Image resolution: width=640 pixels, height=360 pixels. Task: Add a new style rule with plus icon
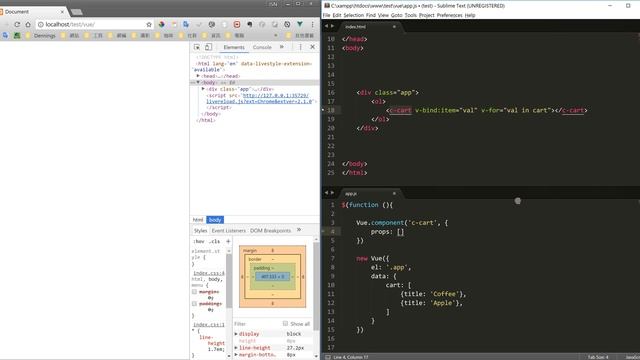[228, 241]
